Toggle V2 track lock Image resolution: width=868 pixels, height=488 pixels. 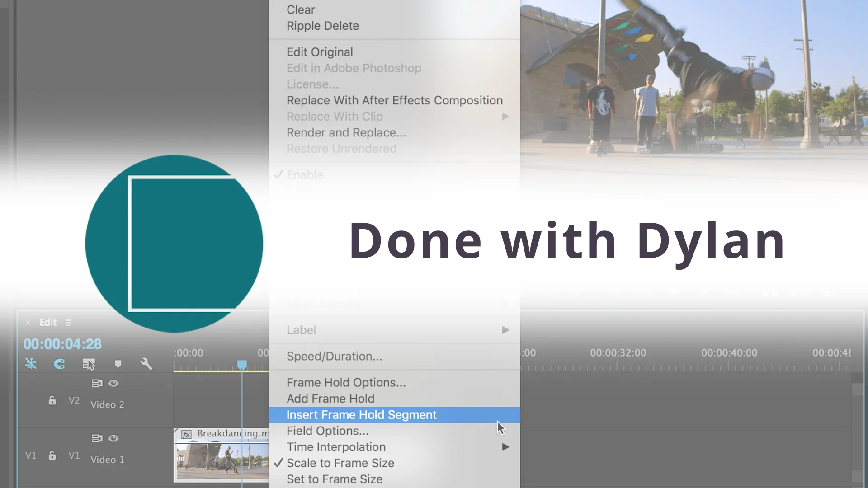tap(52, 400)
